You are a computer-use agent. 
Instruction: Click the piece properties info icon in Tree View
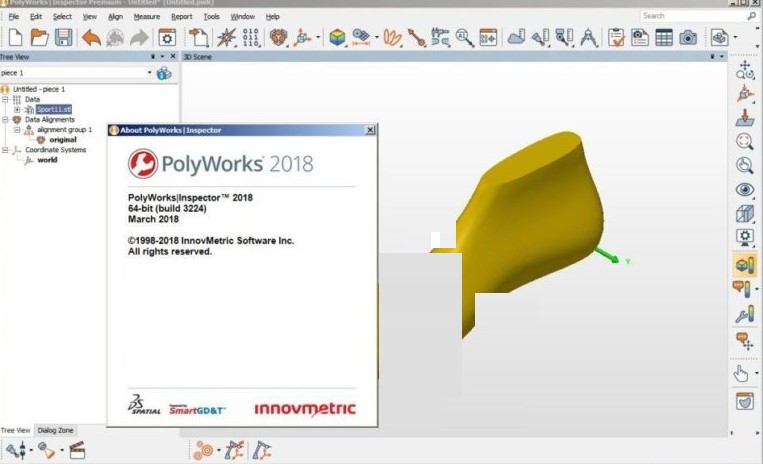(164, 73)
